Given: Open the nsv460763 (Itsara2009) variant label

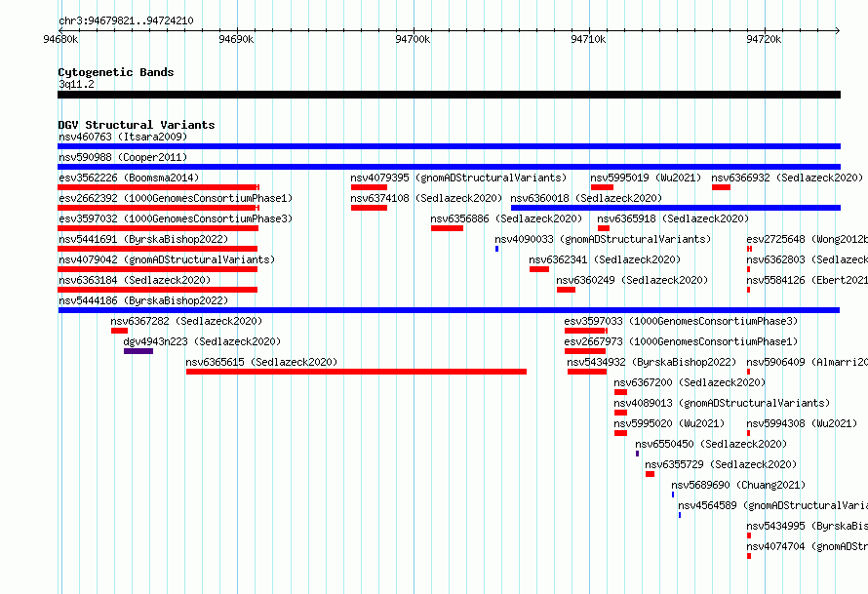Looking at the screenshot, I should coord(123,137).
